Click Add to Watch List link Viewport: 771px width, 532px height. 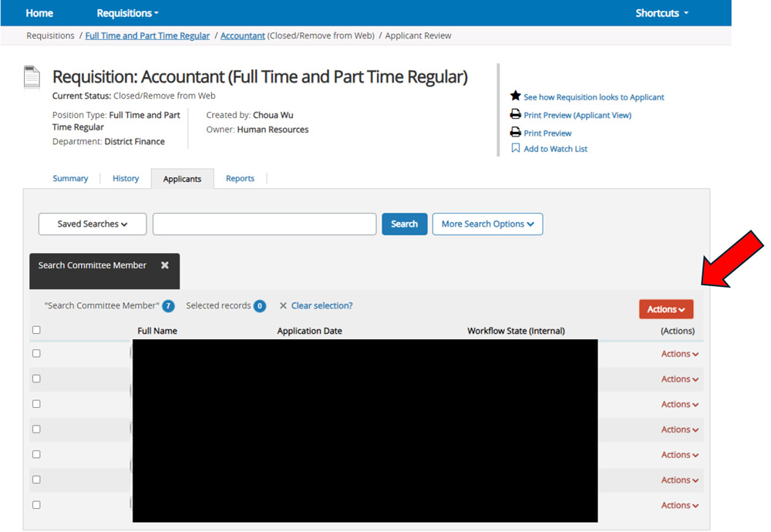click(555, 149)
